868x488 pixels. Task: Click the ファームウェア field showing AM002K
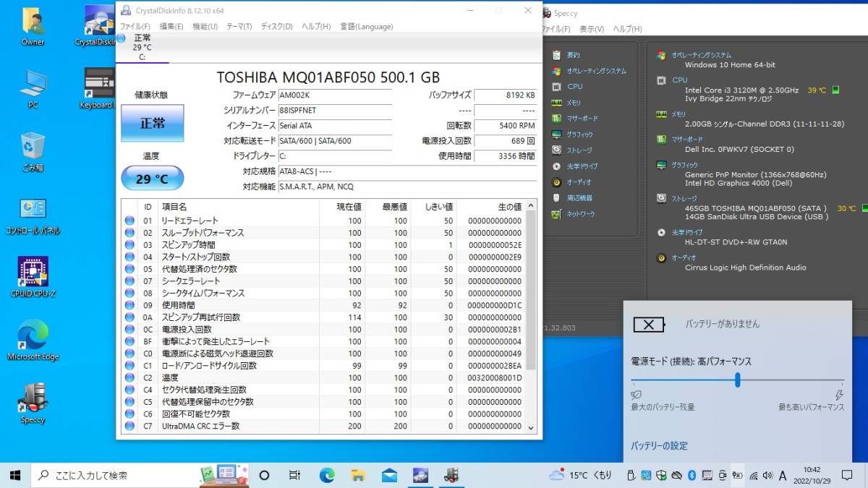coord(335,95)
